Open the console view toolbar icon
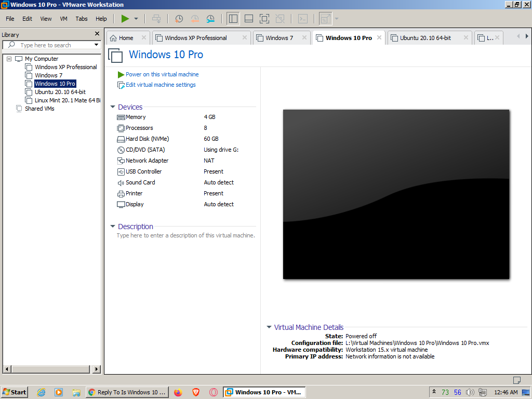 [303, 19]
